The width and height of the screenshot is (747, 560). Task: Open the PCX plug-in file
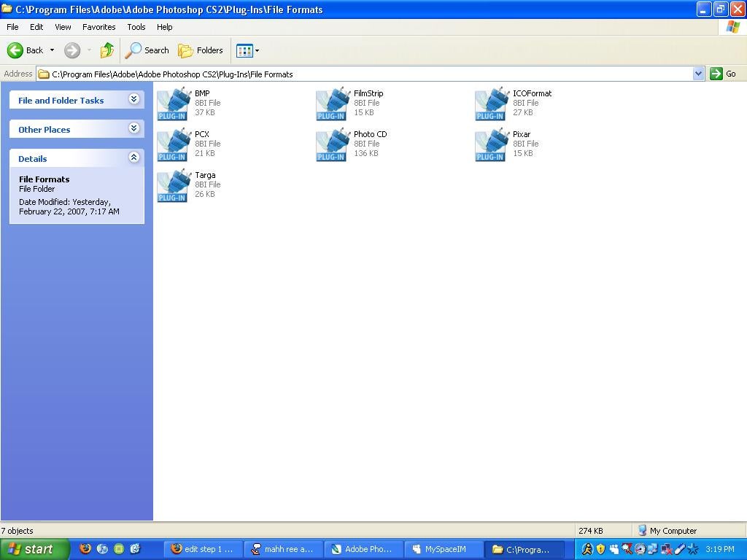pyautogui.click(x=173, y=143)
